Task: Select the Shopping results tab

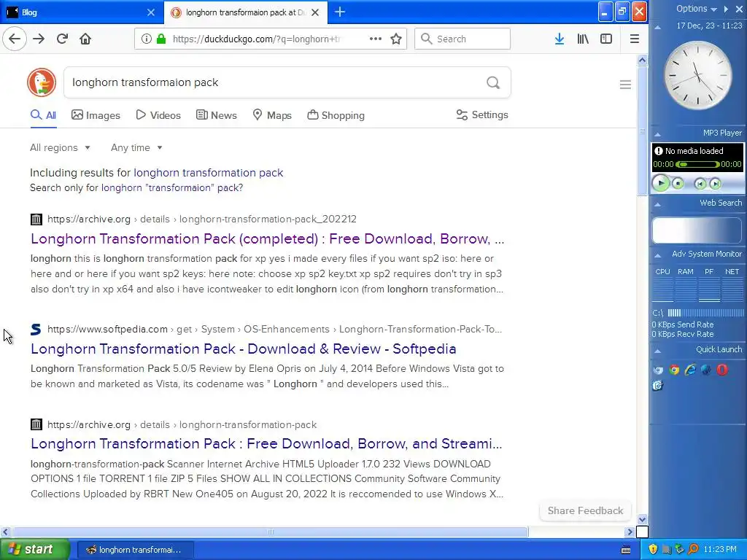Action: tap(336, 115)
